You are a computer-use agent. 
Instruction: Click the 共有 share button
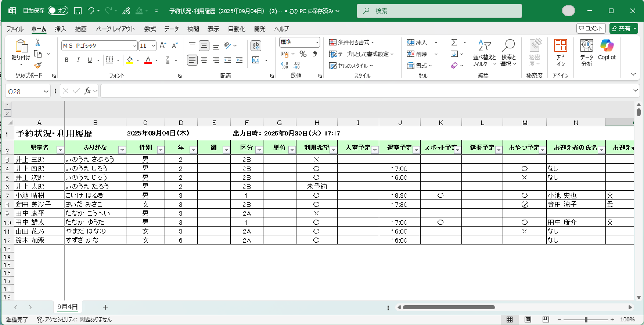[623, 28]
